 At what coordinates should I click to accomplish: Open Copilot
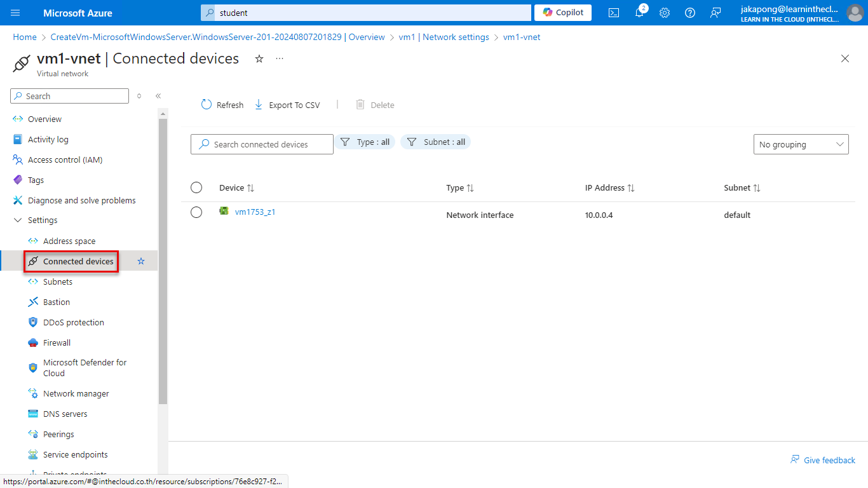coord(563,13)
